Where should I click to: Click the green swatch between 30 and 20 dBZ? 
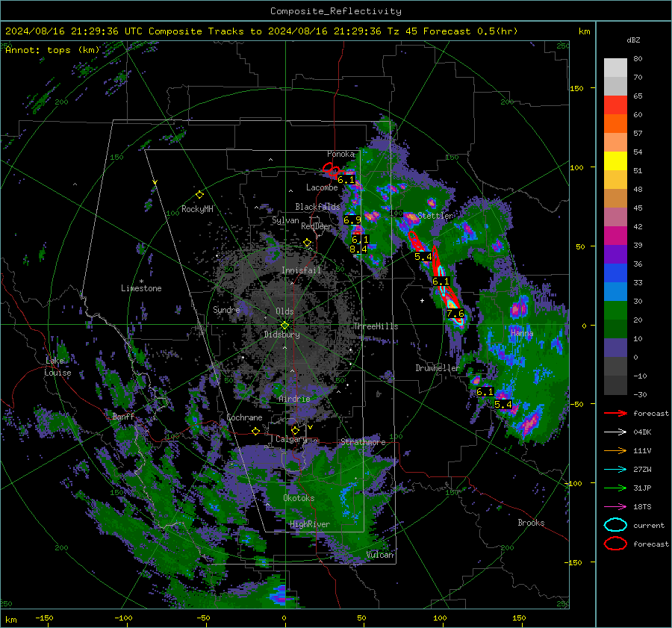click(615, 311)
